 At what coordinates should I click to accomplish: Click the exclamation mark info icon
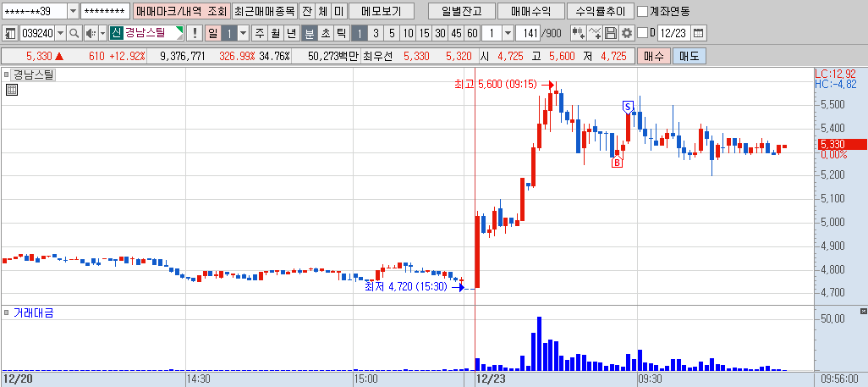click(x=195, y=33)
